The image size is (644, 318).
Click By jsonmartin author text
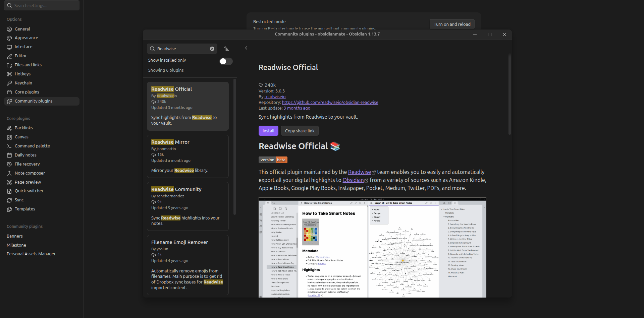tap(164, 149)
